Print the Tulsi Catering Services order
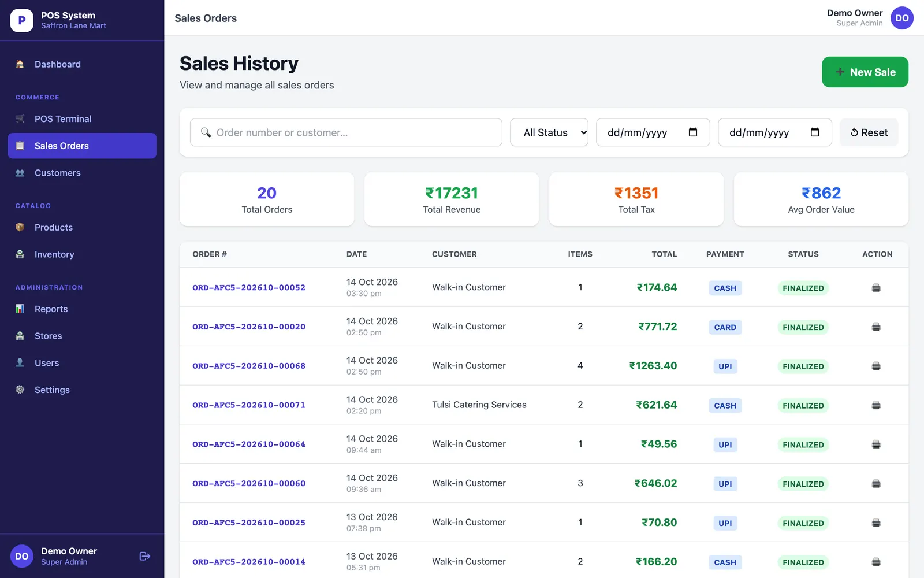Screen dimensions: 924x578 point(876,405)
